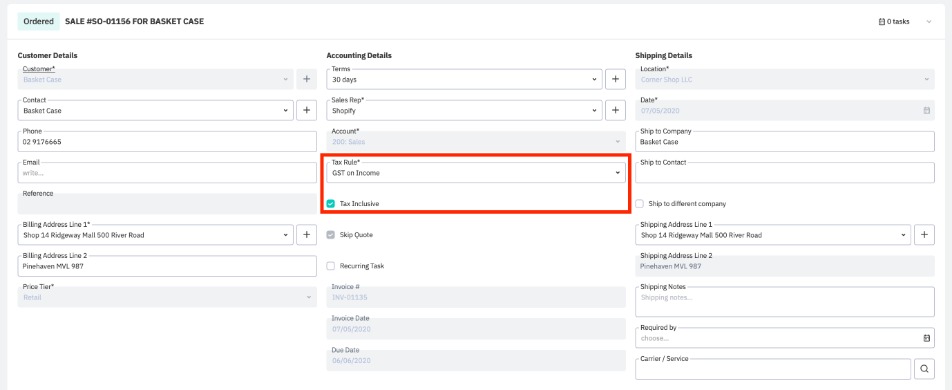Click the Ship to Contact field

click(785, 172)
